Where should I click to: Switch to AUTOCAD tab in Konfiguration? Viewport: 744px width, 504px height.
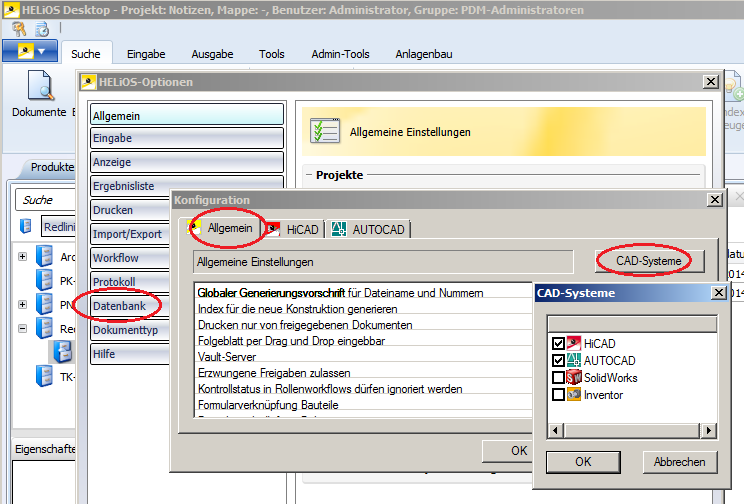(369, 230)
